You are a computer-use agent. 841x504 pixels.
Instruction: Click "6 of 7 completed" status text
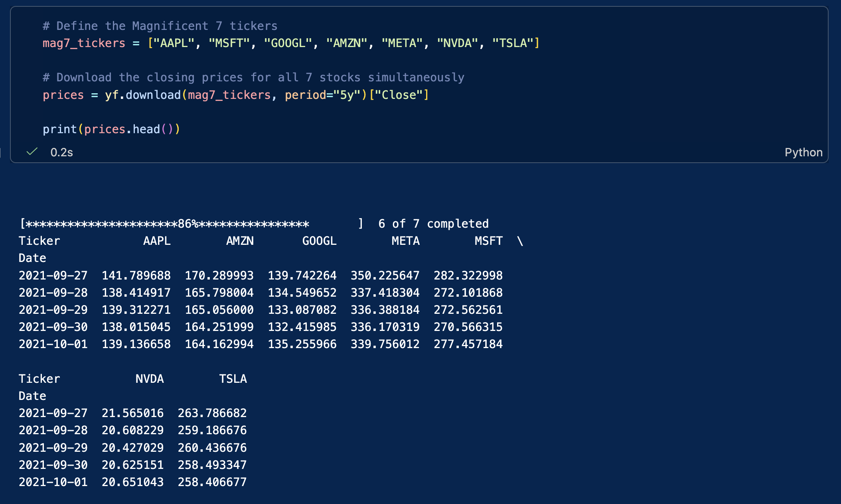tap(434, 224)
